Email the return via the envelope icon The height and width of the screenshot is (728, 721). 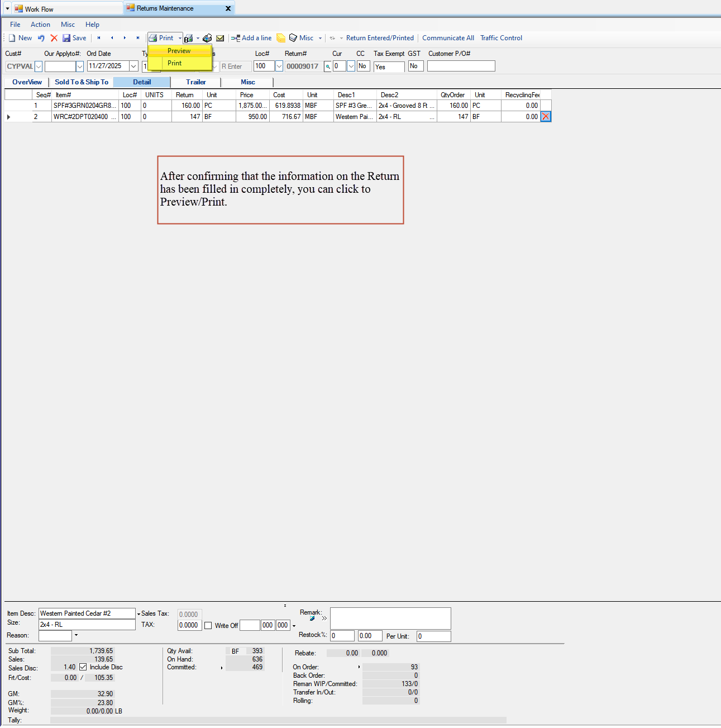tap(219, 37)
